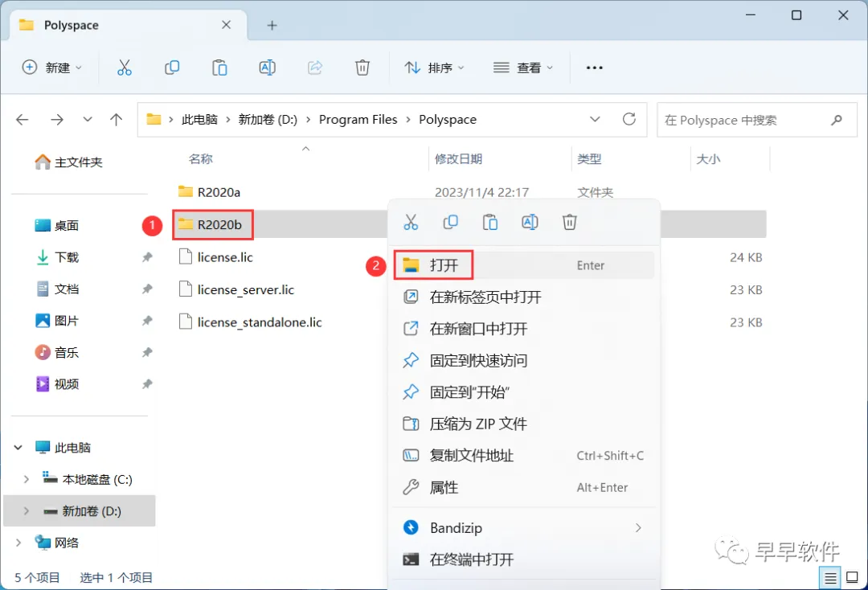868x590 pixels.
Task: Choose 固定到快速访问
Action: pos(524,361)
